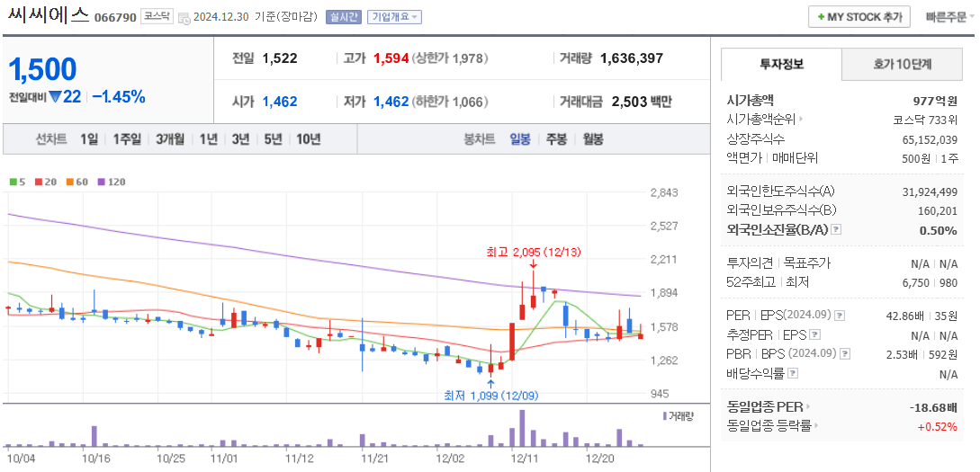980x472 pixels.
Task: Open help icon next to 배당수익률
Action: 793,373
